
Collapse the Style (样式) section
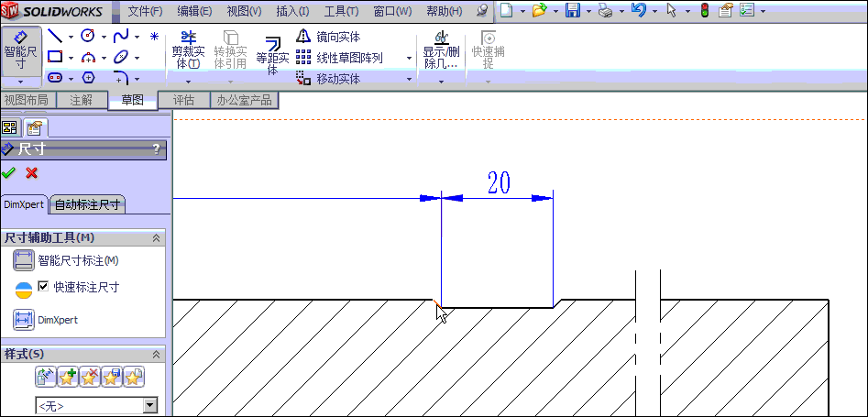(x=156, y=355)
